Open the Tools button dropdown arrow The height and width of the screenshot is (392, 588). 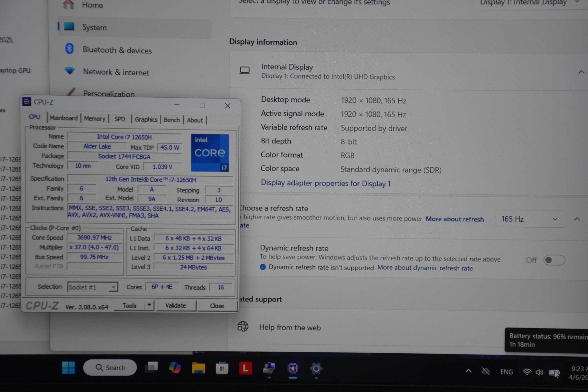coord(149,305)
